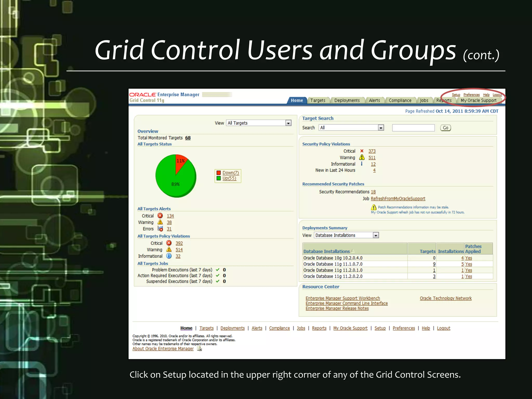Click Yes for Oracle Database 10g 10.2.0.4.0

(469, 258)
